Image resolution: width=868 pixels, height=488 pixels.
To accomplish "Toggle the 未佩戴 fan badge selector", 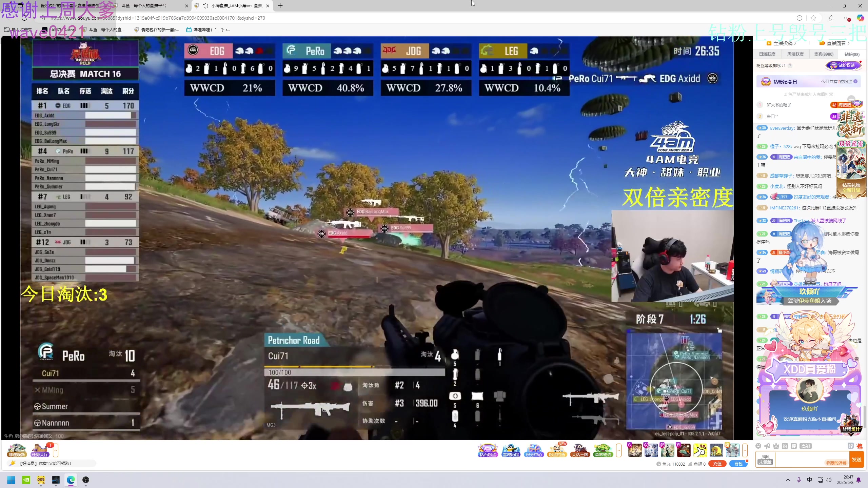I will (x=765, y=459).
